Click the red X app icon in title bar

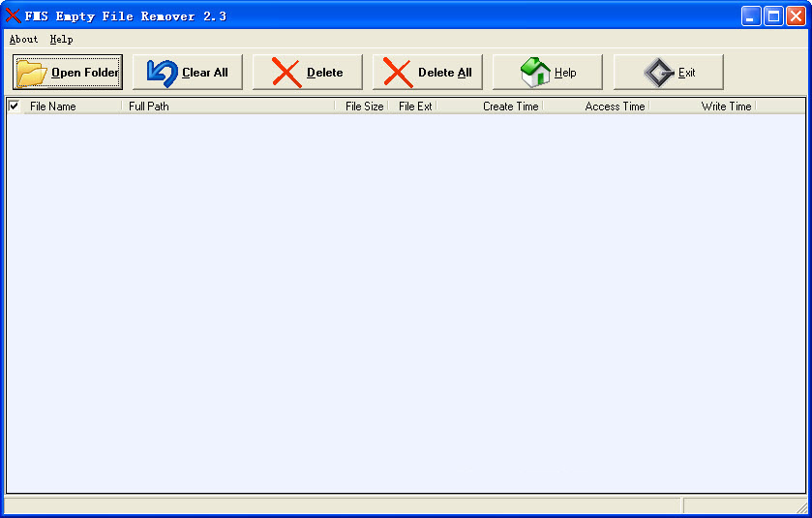tap(13, 15)
